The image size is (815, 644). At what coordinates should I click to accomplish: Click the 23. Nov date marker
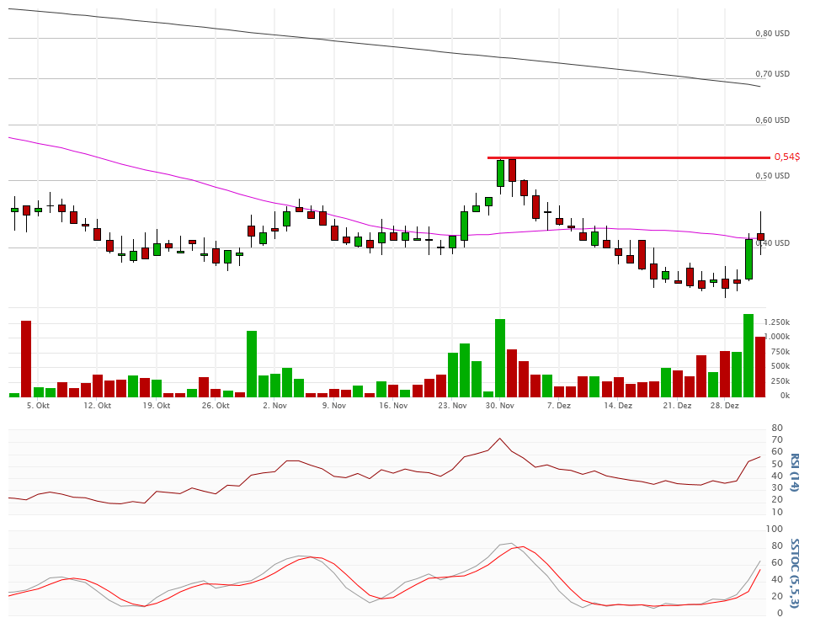pyautogui.click(x=452, y=406)
